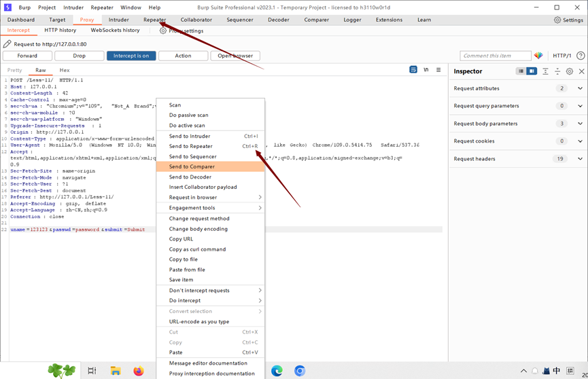The width and height of the screenshot is (588, 379).
Task: Choose Paste in the context menu
Action: 210,353
